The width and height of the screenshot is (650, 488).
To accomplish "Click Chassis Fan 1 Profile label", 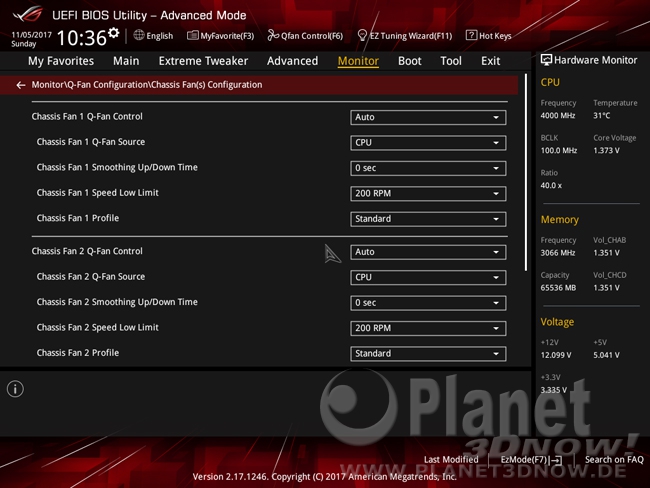I will pos(78,218).
